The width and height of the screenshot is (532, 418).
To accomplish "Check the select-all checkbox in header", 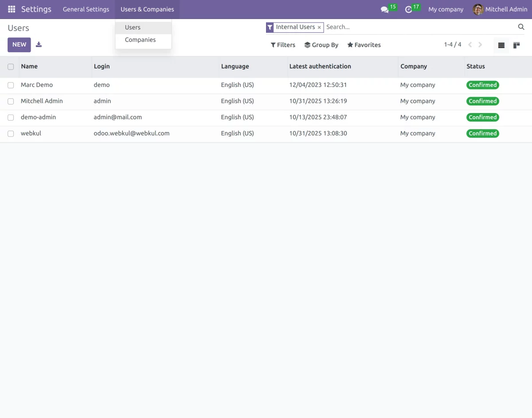I will point(11,66).
